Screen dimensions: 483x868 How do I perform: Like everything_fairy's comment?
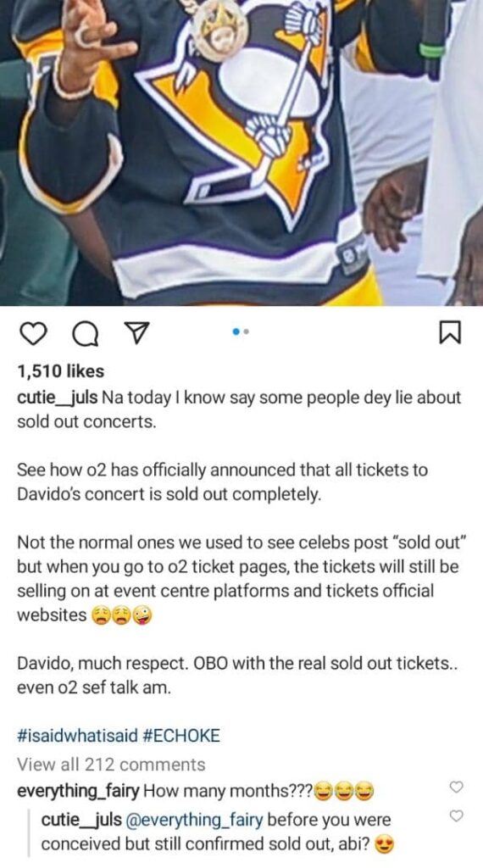[456, 787]
